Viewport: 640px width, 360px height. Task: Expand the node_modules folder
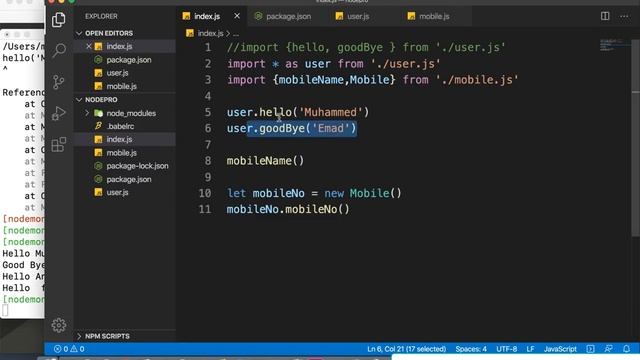(125, 113)
